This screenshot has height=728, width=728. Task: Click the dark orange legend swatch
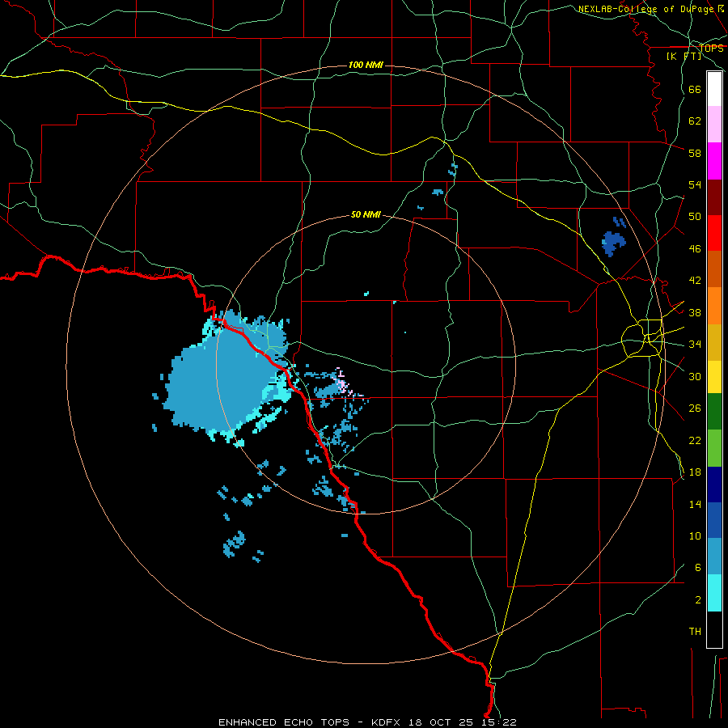pos(714,269)
